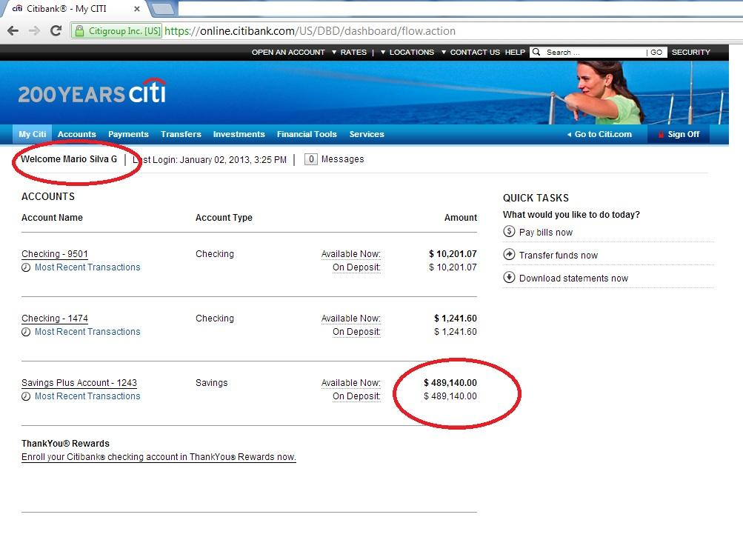743x560 pixels.
Task: Click the Amount column header
Action: 461,218
